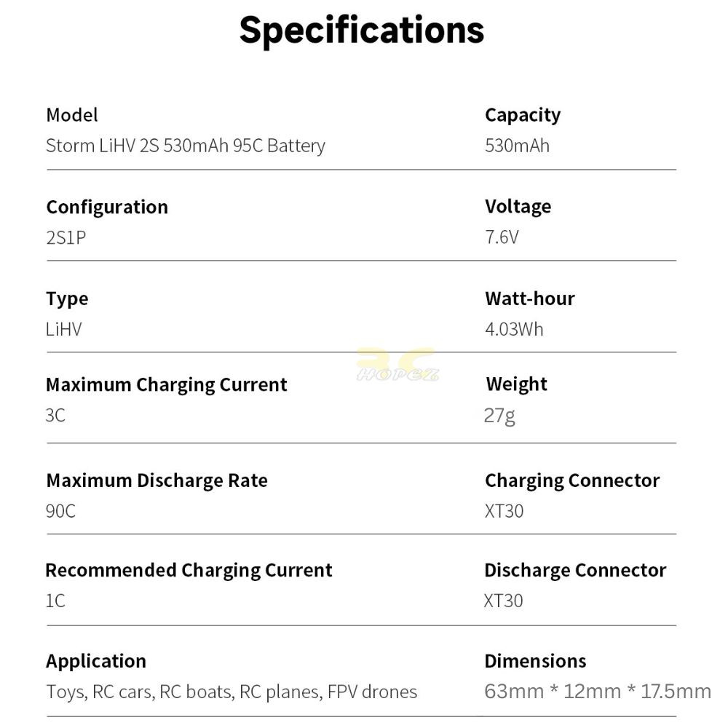
Task: Select the Voltage label
Action: 518,207
